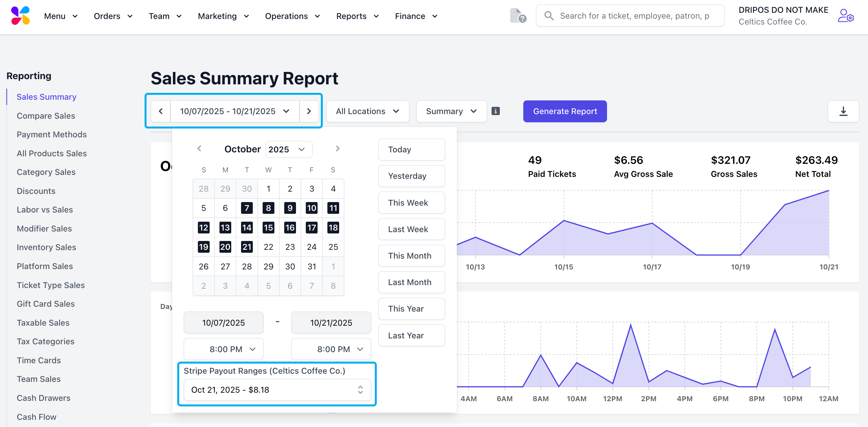Viewport: 868px width, 427px height.
Task: Pick October 25 in the calendar
Action: [333, 247]
